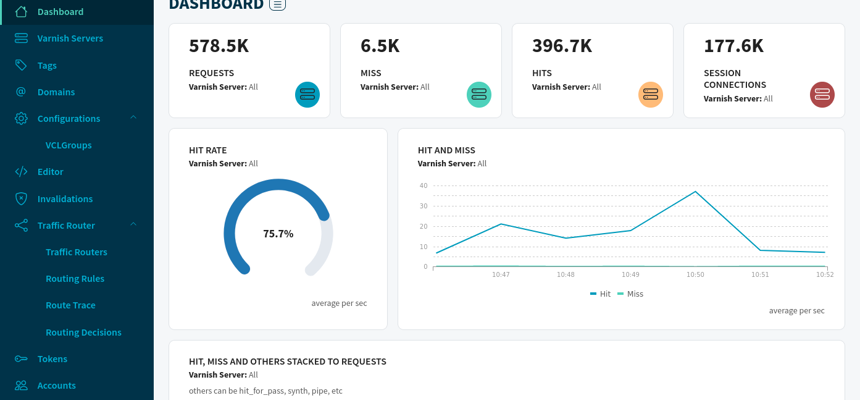Click the Editor code brackets icon
Image resolution: width=860 pixels, height=400 pixels.
tap(21, 172)
